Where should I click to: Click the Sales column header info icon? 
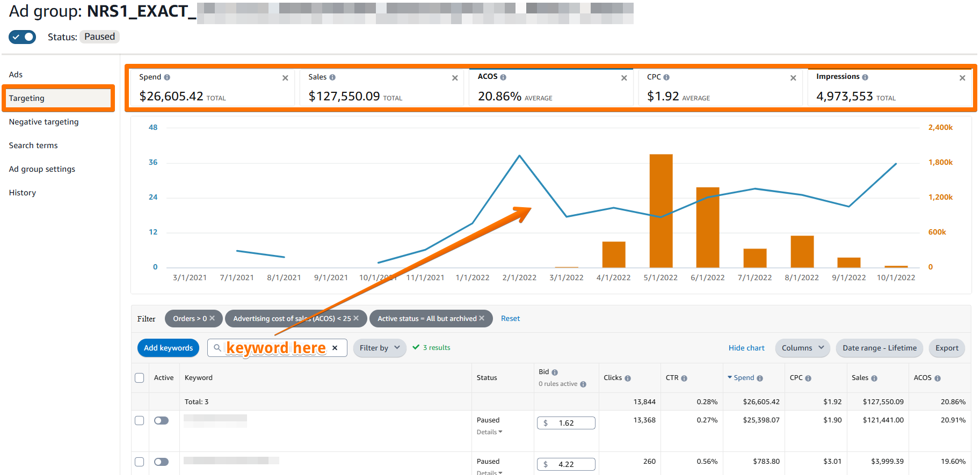pyautogui.click(x=874, y=378)
